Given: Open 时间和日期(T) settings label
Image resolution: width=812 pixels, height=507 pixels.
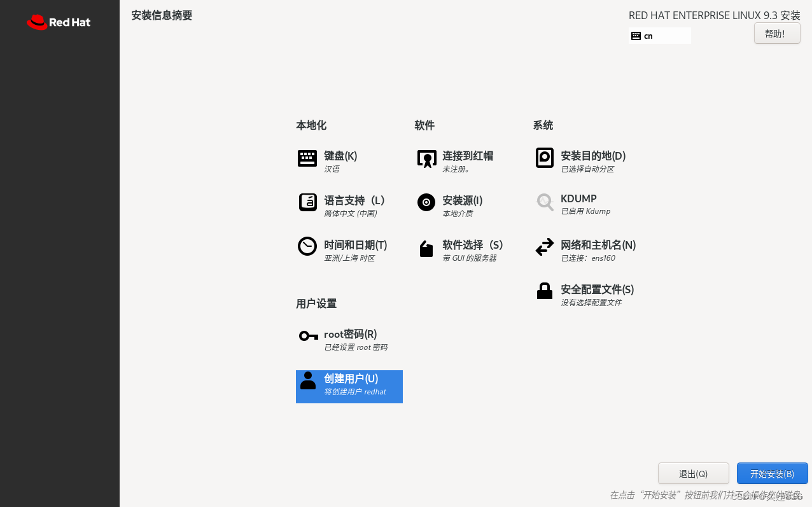Looking at the screenshot, I should point(356,245).
